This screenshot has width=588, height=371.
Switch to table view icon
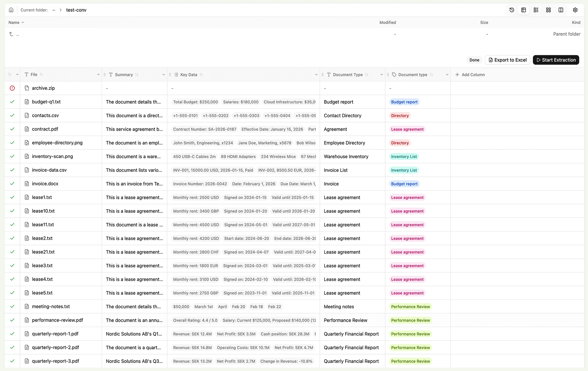point(524,10)
